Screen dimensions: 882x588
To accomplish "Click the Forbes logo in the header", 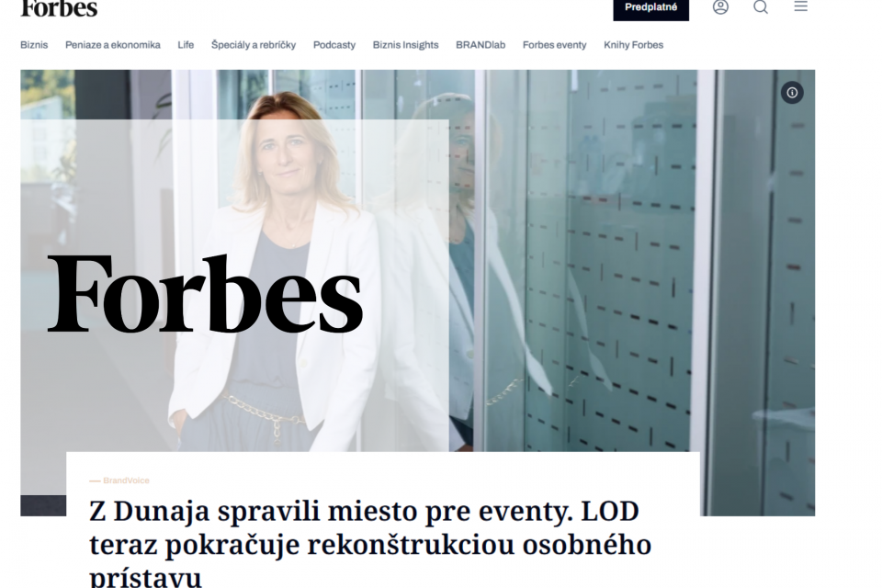I will [x=59, y=8].
